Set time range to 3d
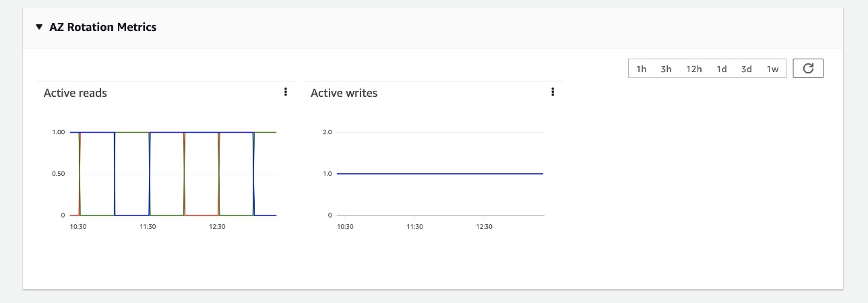This screenshot has height=303, width=868. click(x=747, y=69)
